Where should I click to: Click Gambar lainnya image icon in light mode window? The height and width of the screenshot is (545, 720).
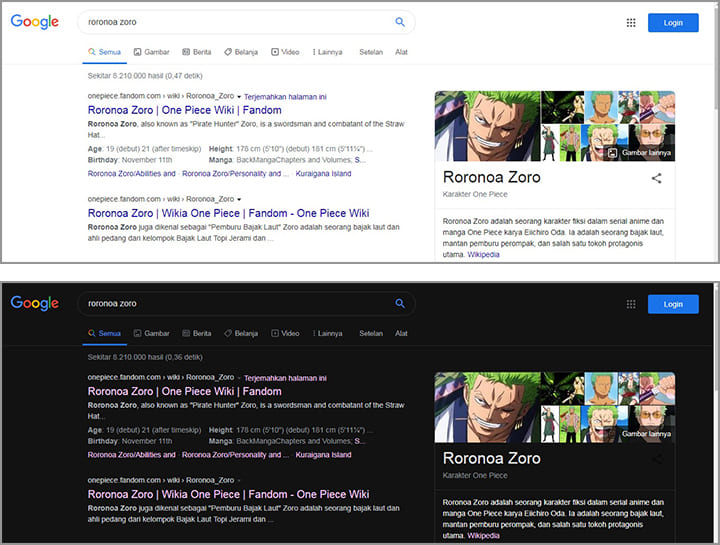613,153
